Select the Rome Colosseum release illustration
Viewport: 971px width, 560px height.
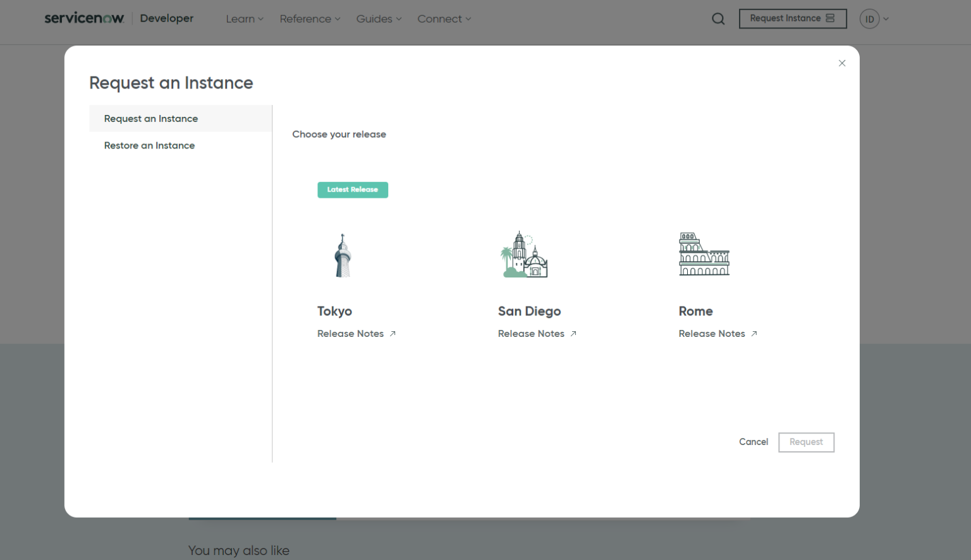point(704,255)
